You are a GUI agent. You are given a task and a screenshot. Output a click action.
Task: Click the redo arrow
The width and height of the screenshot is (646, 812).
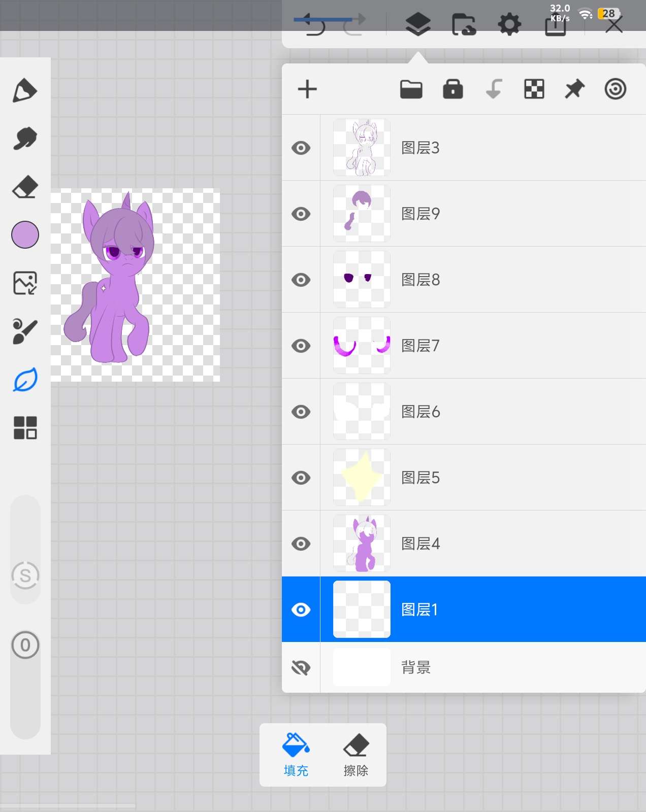click(x=353, y=25)
